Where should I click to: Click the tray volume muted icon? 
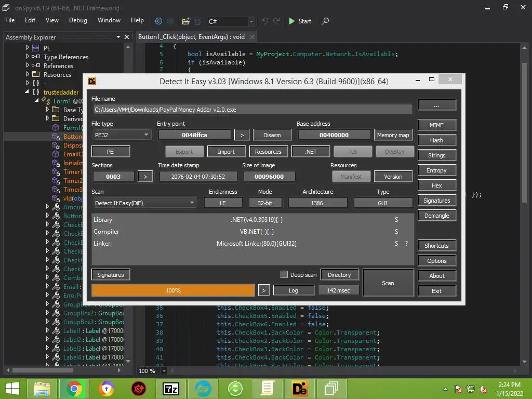point(483,389)
